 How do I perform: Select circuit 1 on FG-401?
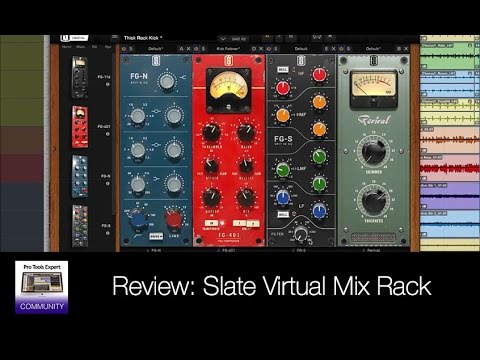[x=239, y=223]
